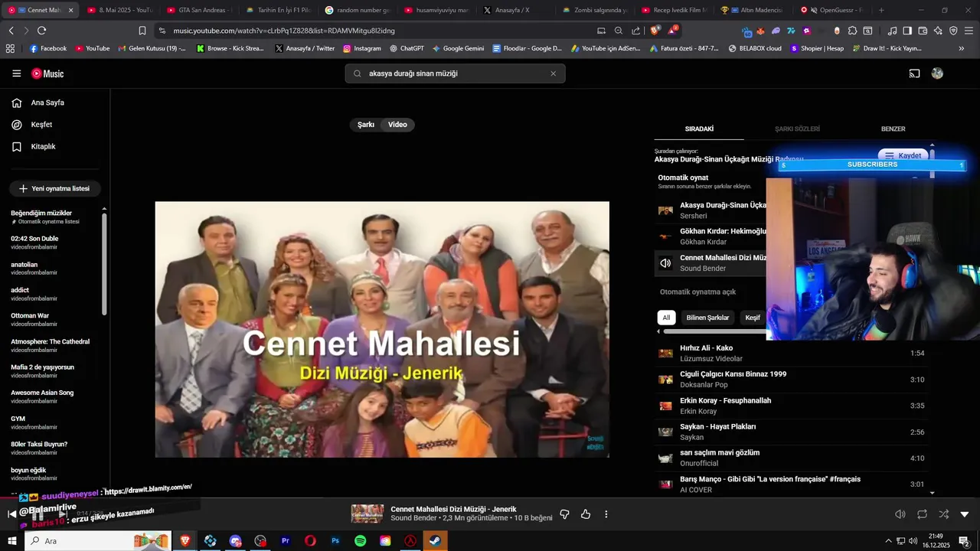Play "Erkin Koray - Fesuphanallah" from queue
The image size is (980, 551).
pos(792,406)
